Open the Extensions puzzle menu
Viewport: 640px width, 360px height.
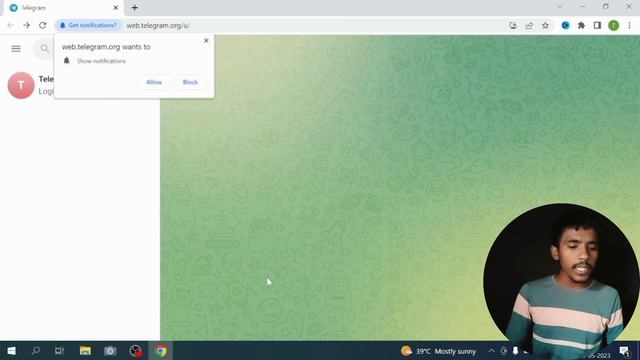[x=581, y=25]
